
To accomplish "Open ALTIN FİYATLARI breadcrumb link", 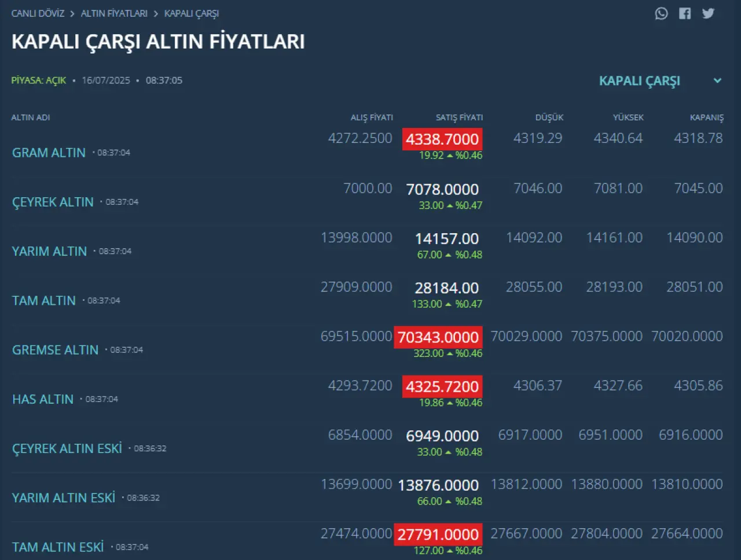I will (x=114, y=13).
